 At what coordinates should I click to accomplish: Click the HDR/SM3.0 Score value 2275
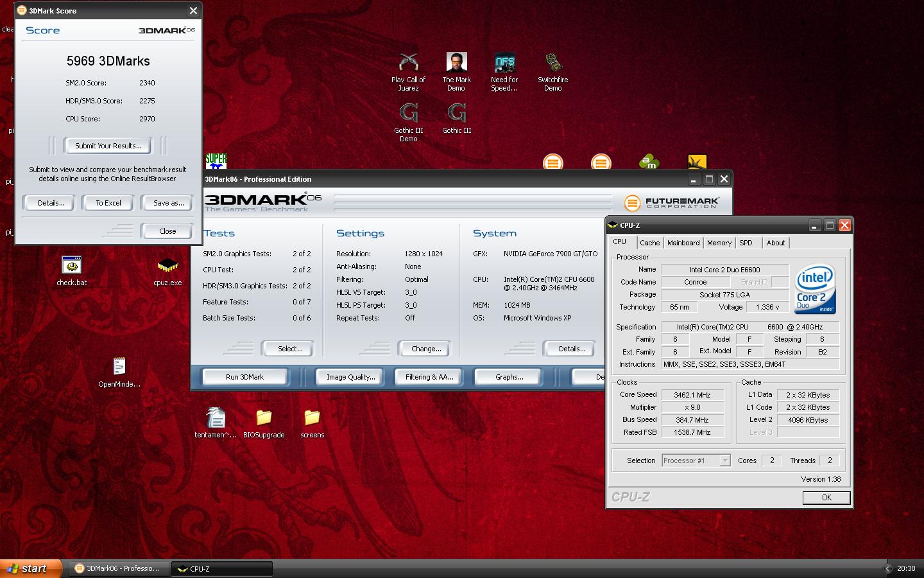pos(147,101)
